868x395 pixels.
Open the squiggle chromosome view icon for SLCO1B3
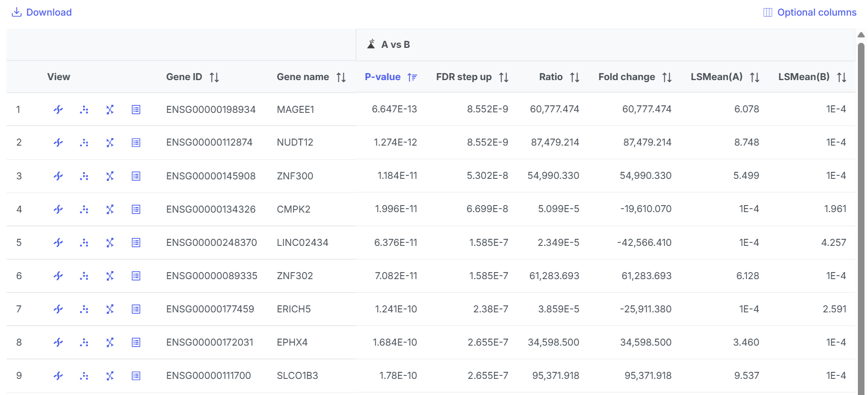(x=59, y=375)
